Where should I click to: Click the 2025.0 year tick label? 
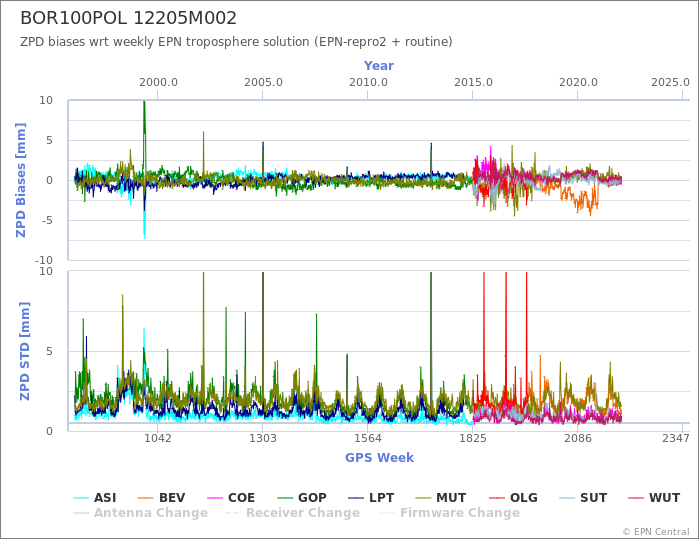670,83
